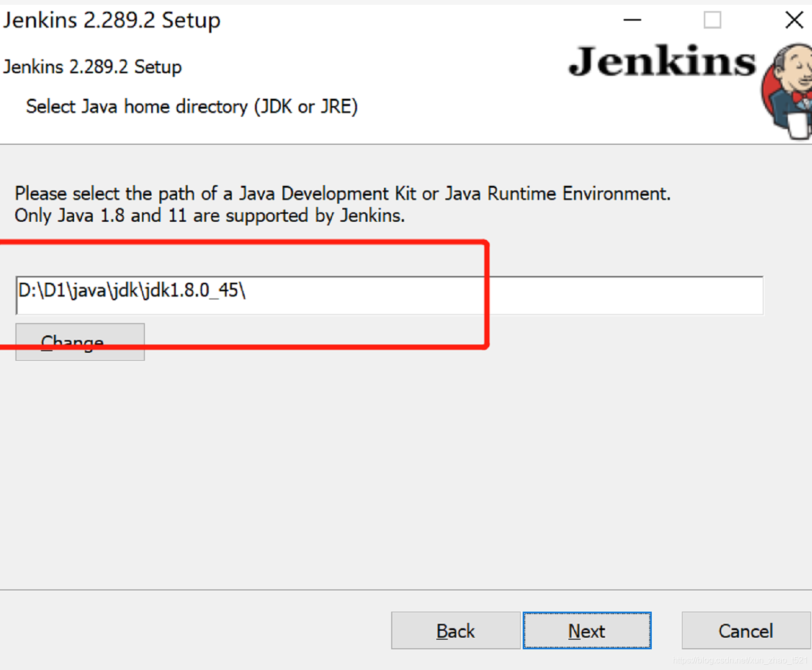This screenshot has height=670, width=812.
Task: Go Back to the previous step
Action: 455,630
